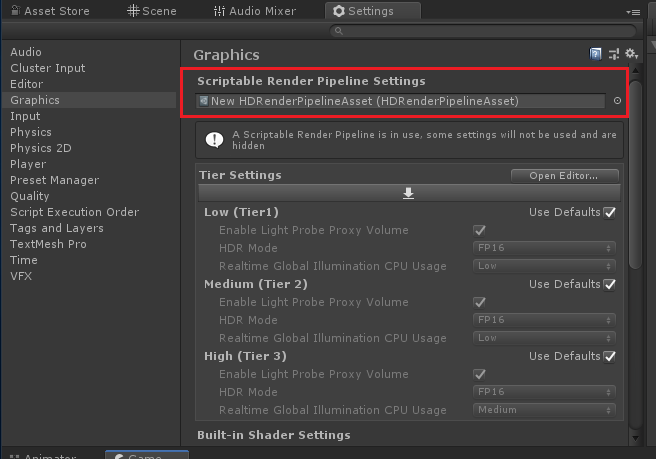Select the Settings tab
The width and height of the screenshot is (656, 459).
point(373,11)
